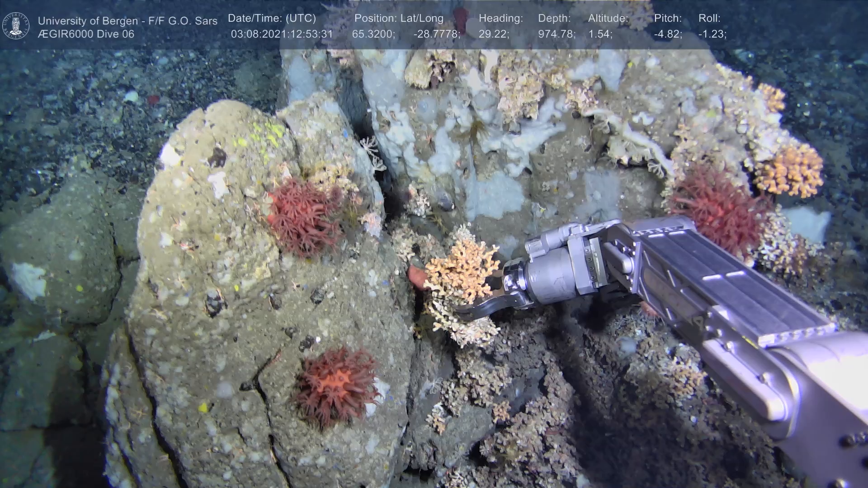The width and height of the screenshot is (868, 488).
Task: Click the ÆGIR6000 Dive 06 label
Action: 86,34
